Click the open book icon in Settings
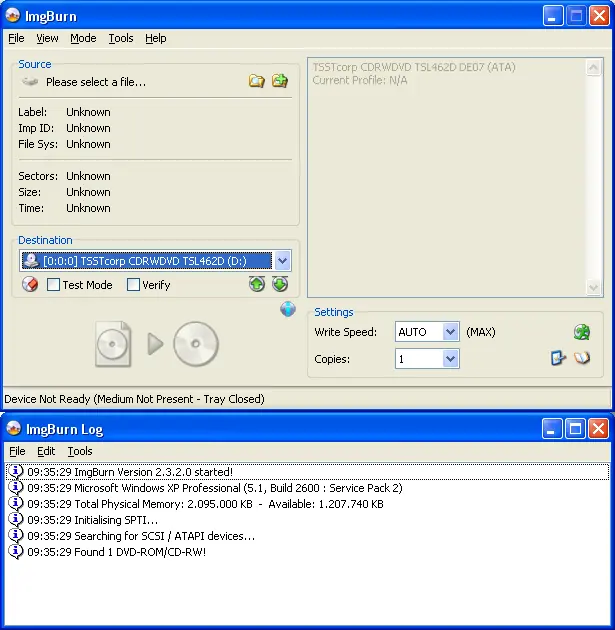 pos(582,358)
